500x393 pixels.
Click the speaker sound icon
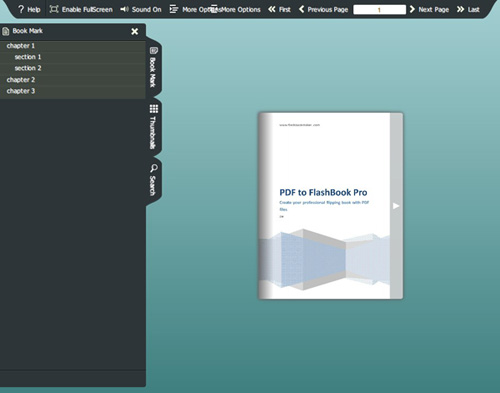(124, 9)
